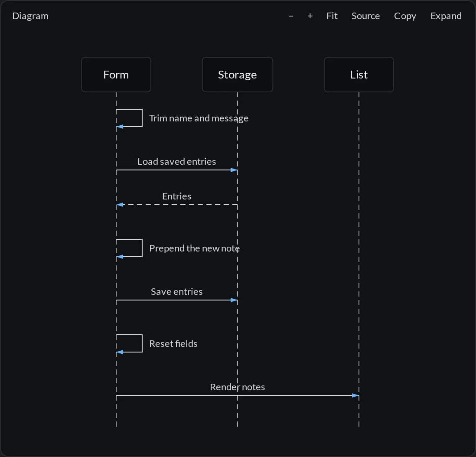Zoom out with the minus button
This screenshot has height=457, width=476.
(291, 16)
